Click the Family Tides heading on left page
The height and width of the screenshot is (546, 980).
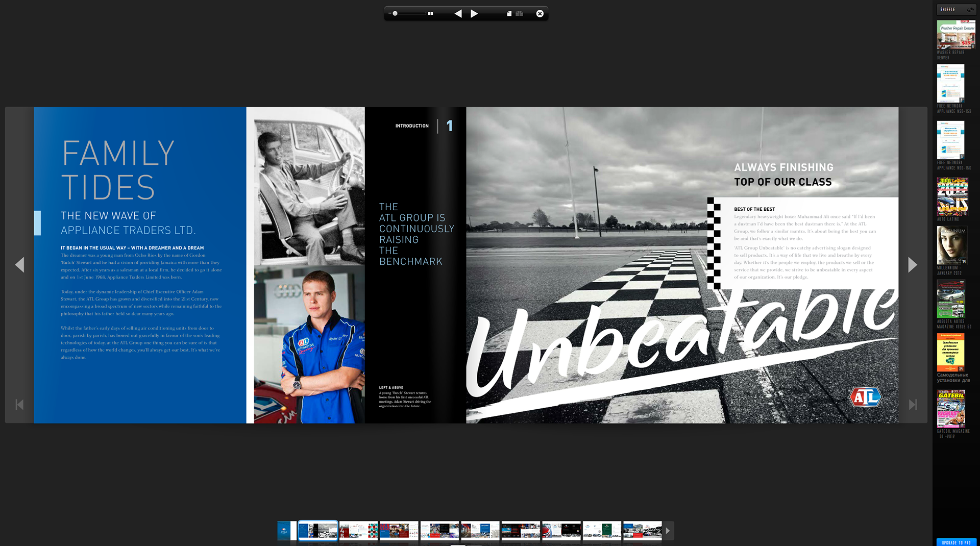(118, 169)
